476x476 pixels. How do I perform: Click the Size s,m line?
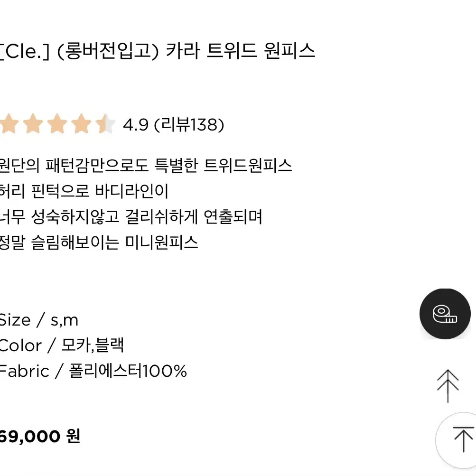pyautogui.click(x=39, y=320)
